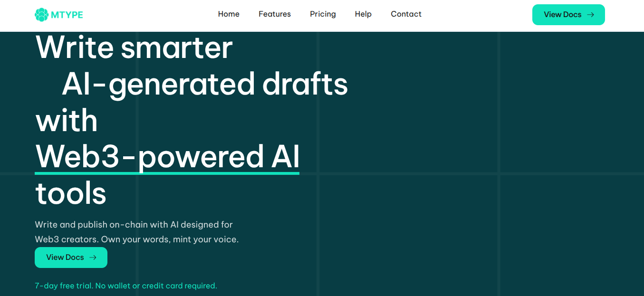Image resolution: width=644 pixels, height=296 pixels.
Task: Click the "Own your words, mint your voice" sentence
Action: click(x=170, y=239)
